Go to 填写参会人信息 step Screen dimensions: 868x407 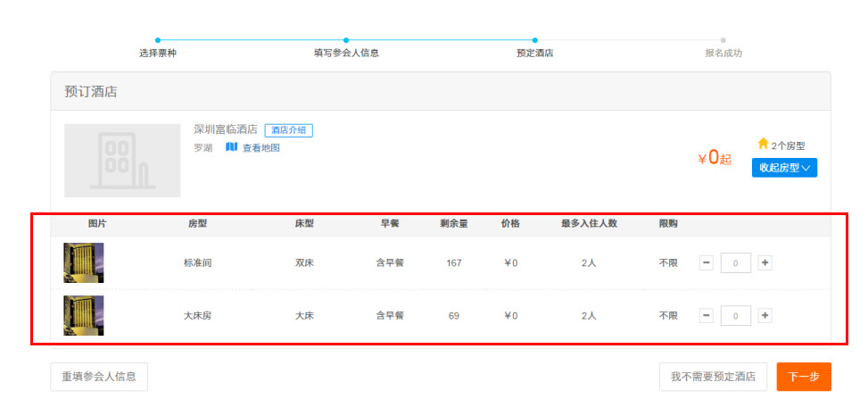[x=346, y=54]
